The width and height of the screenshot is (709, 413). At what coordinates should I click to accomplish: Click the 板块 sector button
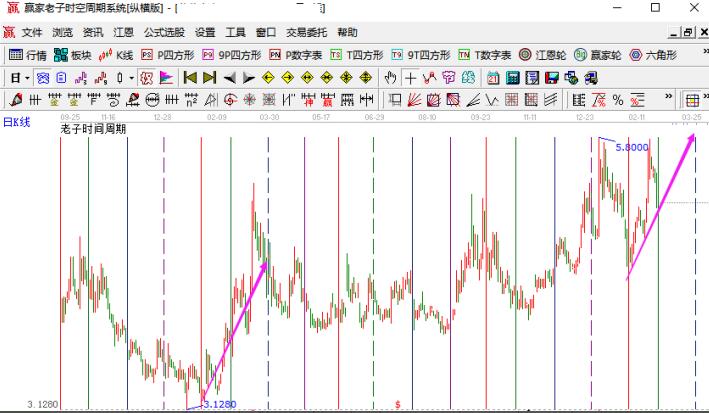(x=74, y=54)
